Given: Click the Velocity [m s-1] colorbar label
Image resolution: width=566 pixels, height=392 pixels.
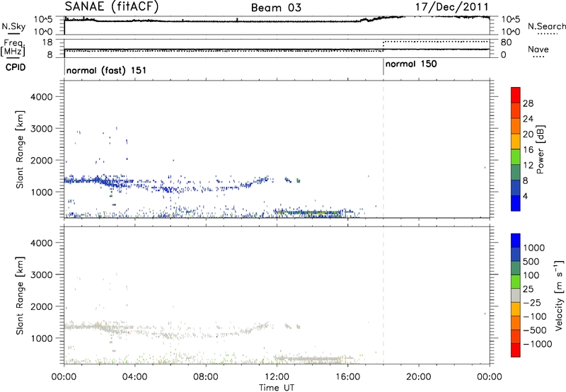Looking at the screenshot, I should tap(559, 295).
